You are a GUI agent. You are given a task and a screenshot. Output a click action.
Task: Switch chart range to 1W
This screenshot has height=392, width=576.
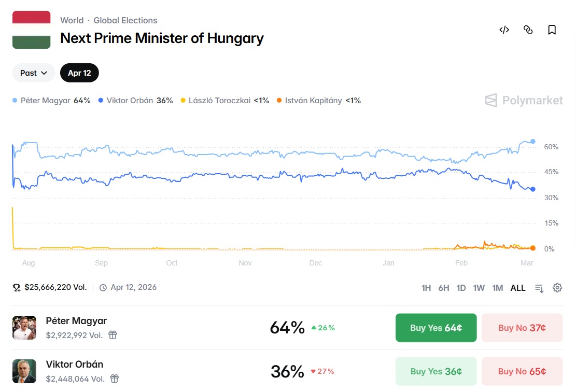(479, 288)
